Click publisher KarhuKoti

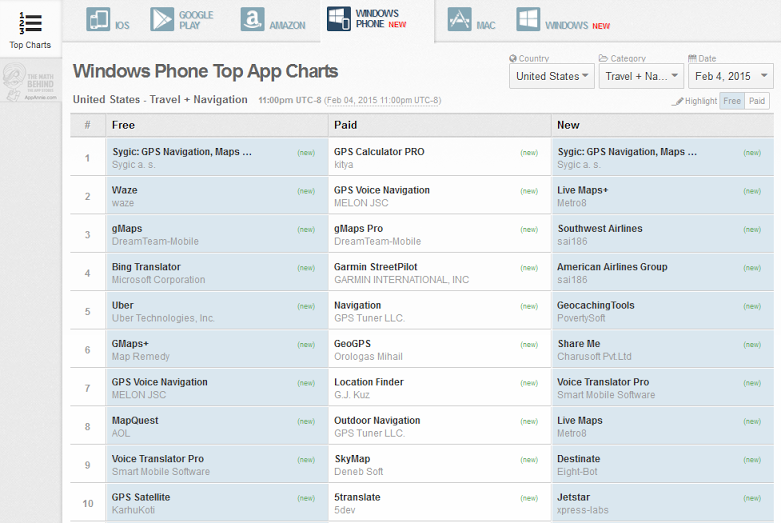coord(133,510)
